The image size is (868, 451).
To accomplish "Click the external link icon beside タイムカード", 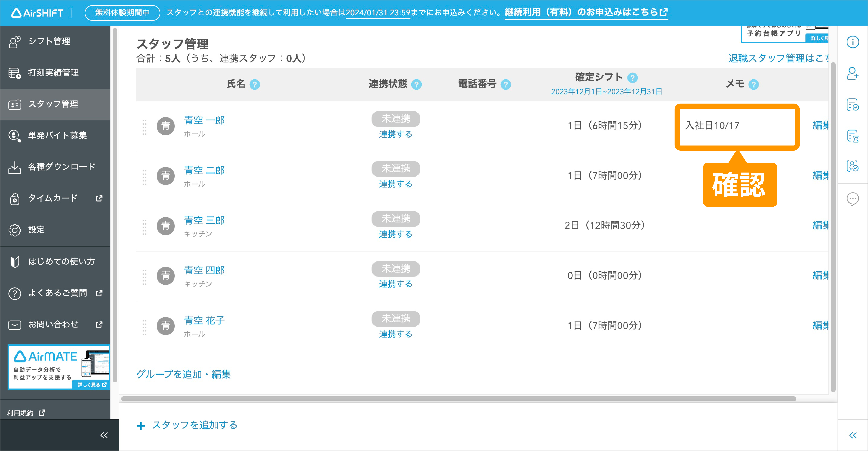I will point(99,198).
